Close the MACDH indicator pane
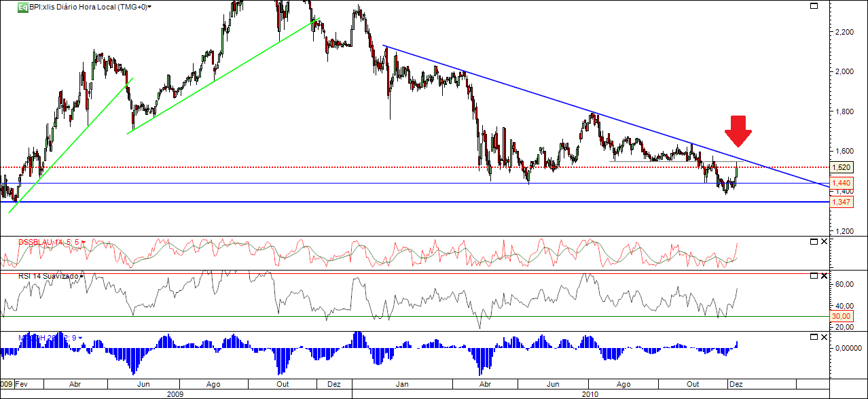This screenshot has height=399, width=868. (x=824, y=337)
